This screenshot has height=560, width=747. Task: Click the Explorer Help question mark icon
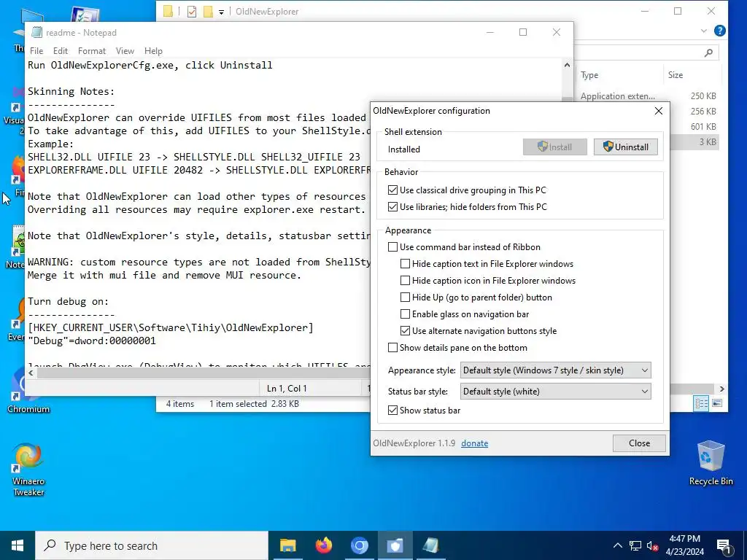[x=720, y=31]
